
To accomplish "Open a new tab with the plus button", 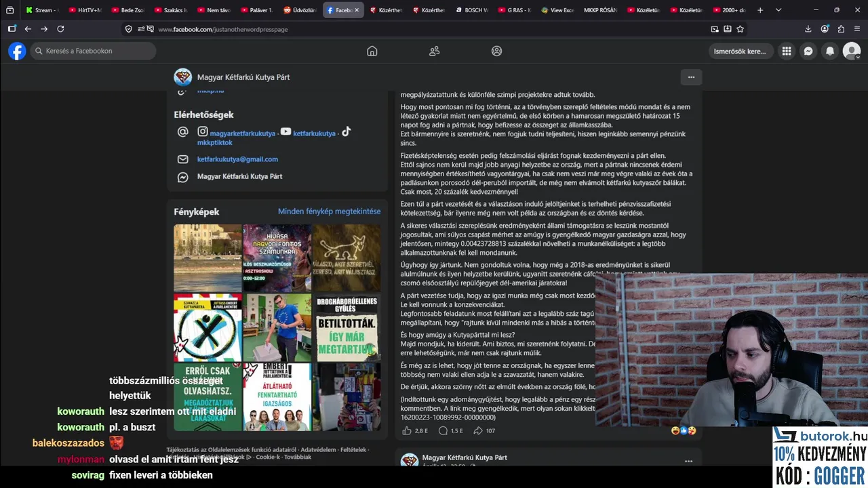I will click(x=760, y=10).
